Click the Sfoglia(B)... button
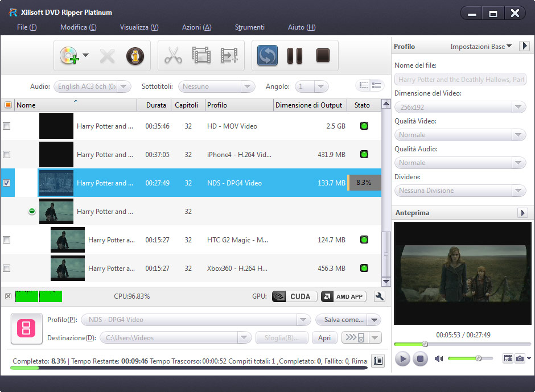The height and width of the screenshot is (392, 535). tap(282, 338)
